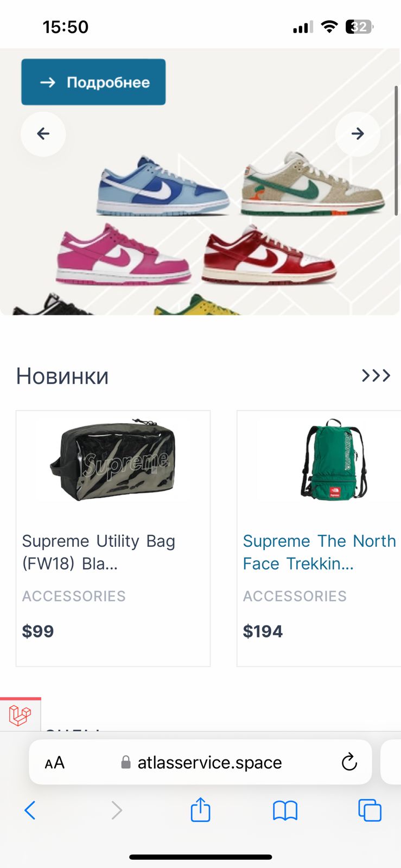This screenshot has width=401, height=868.
Task: Open the Laravel debug bar icon
Action: pyautogui.click(x=20, y=715)
